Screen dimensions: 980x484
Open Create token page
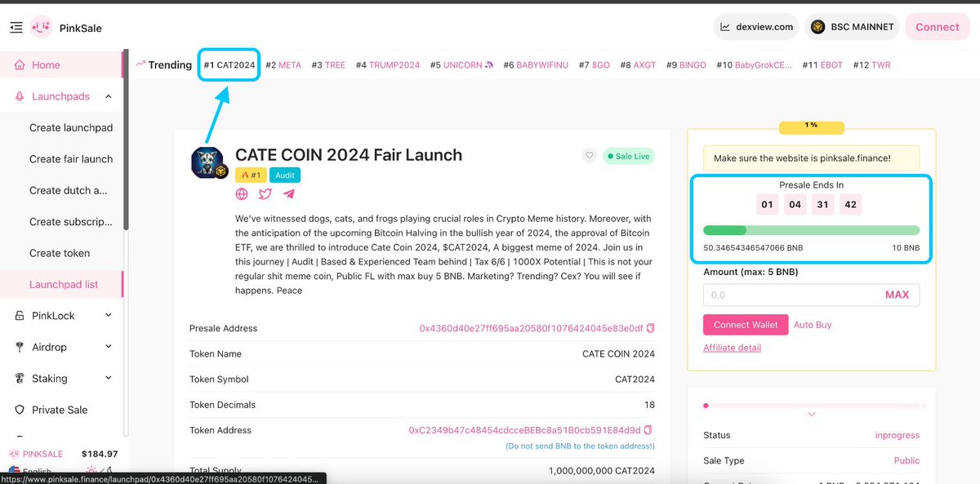60,253
